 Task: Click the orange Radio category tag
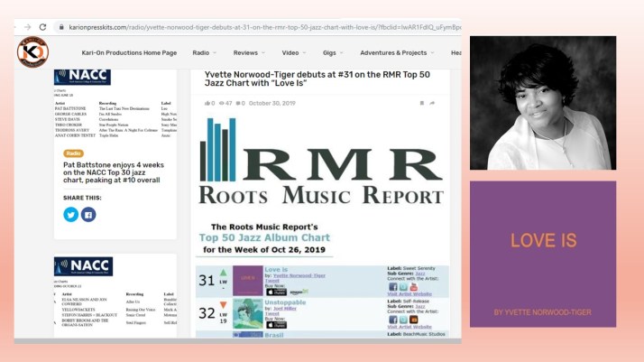coord(74,153)
